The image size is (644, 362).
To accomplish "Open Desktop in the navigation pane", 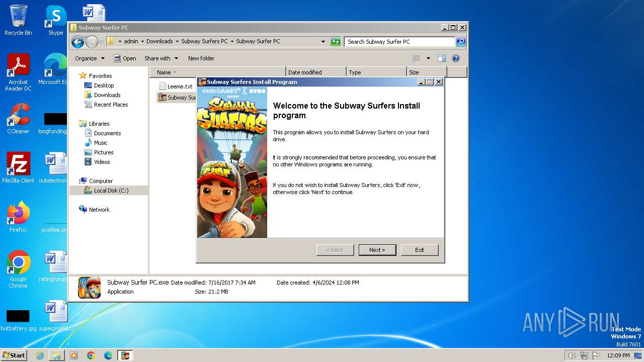I will click(x=99, y=85).
